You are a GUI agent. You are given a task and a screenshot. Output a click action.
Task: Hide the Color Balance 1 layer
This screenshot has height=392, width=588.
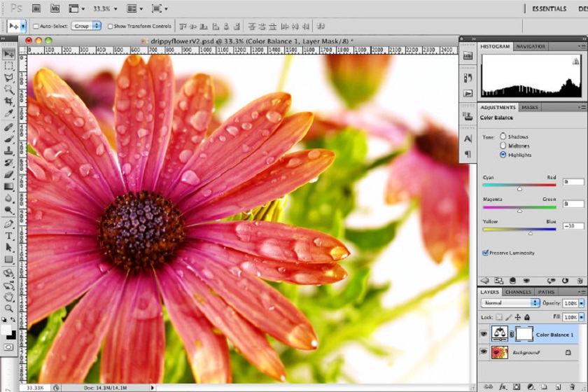(484, 335)
